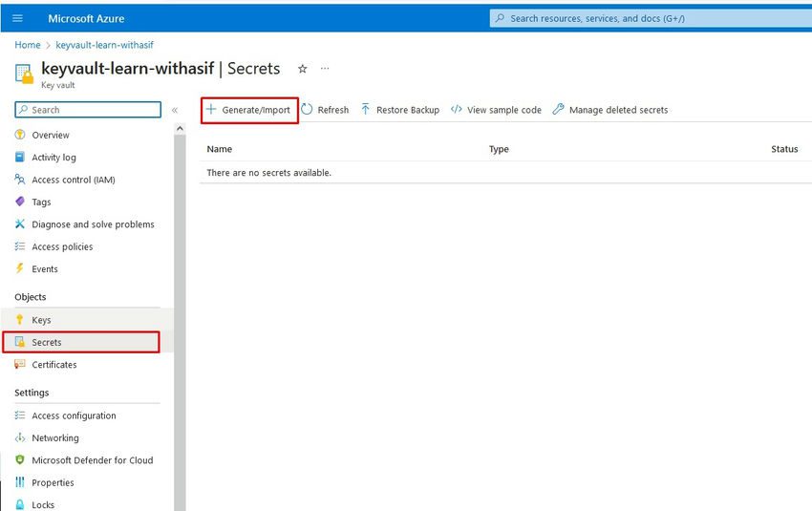Screen dimensions: 812x511
Task: Click the Keys icon under Objects
Action: click(x=20, y=319)
